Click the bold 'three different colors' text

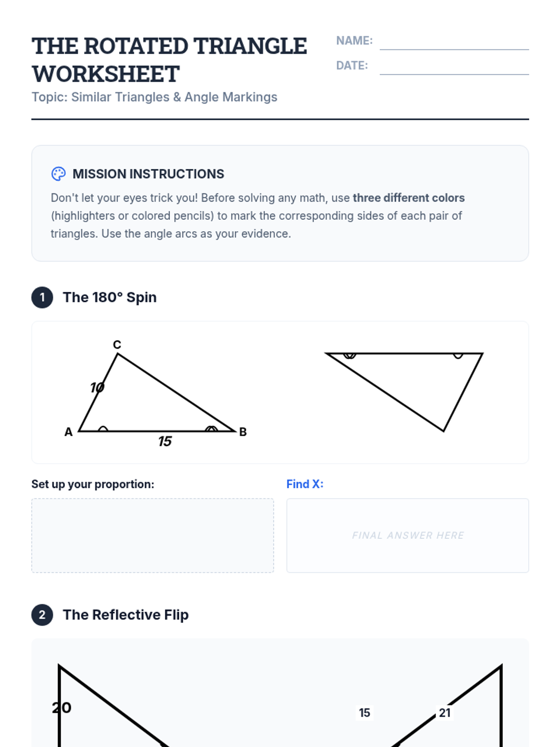point(408,198)
